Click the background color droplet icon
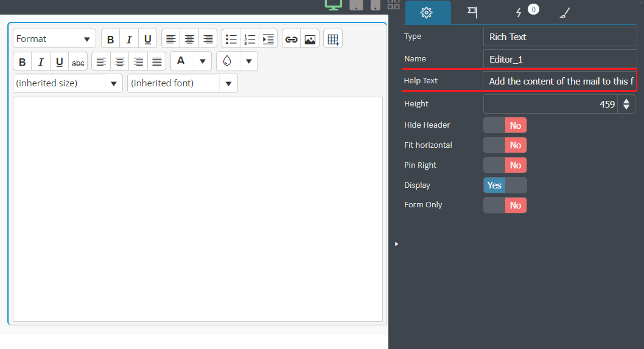This screenshot has width=644, height=349. point(226,61)
